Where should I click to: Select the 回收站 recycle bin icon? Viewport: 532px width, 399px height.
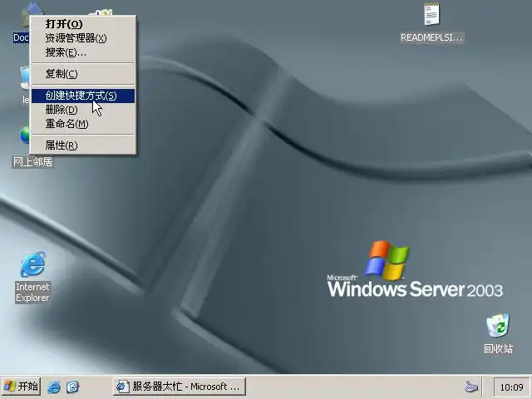498,325
